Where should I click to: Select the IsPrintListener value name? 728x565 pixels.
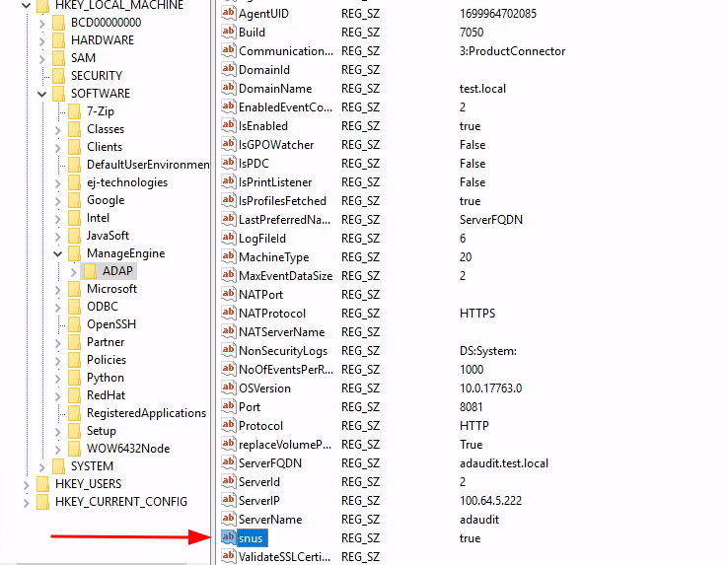click(275, 182)
